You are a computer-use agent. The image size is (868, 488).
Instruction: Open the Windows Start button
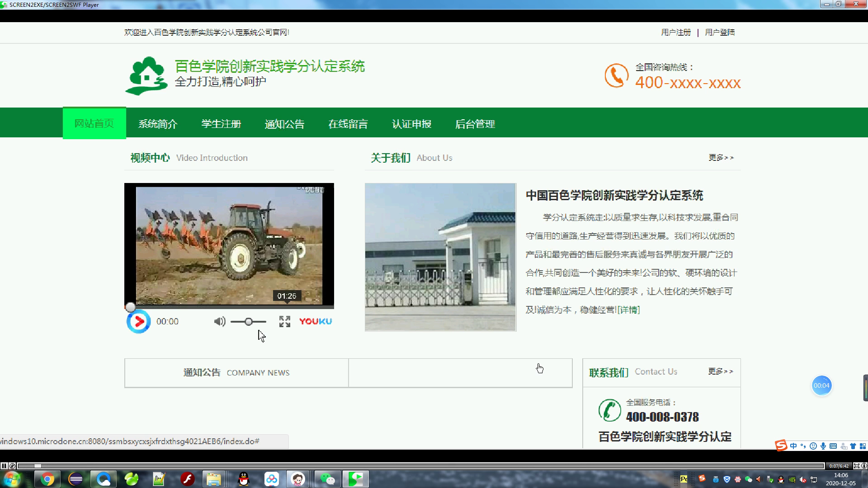[x=12, y=479]
